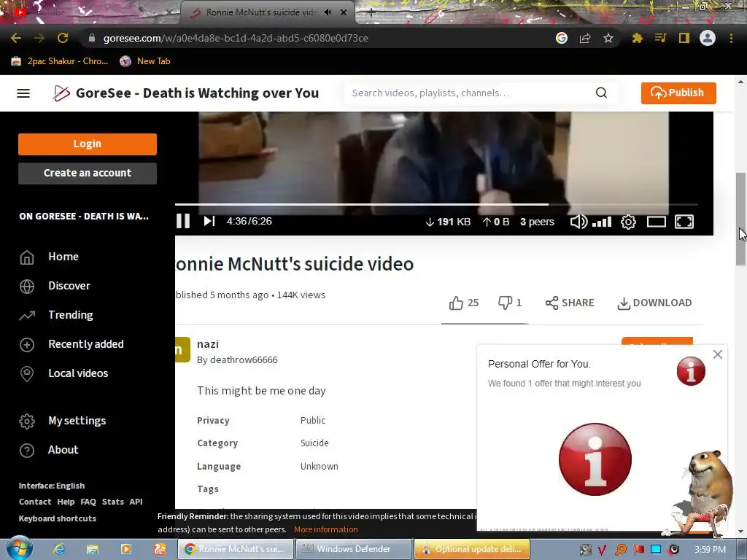
Task: Open deathrow66666 account link
Action: (237, 360)
